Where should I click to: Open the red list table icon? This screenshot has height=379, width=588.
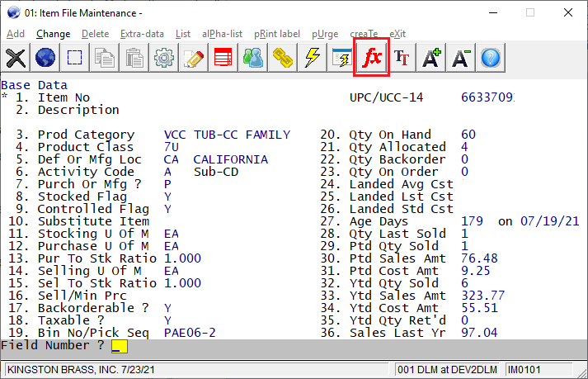click(x=223, y=58)
